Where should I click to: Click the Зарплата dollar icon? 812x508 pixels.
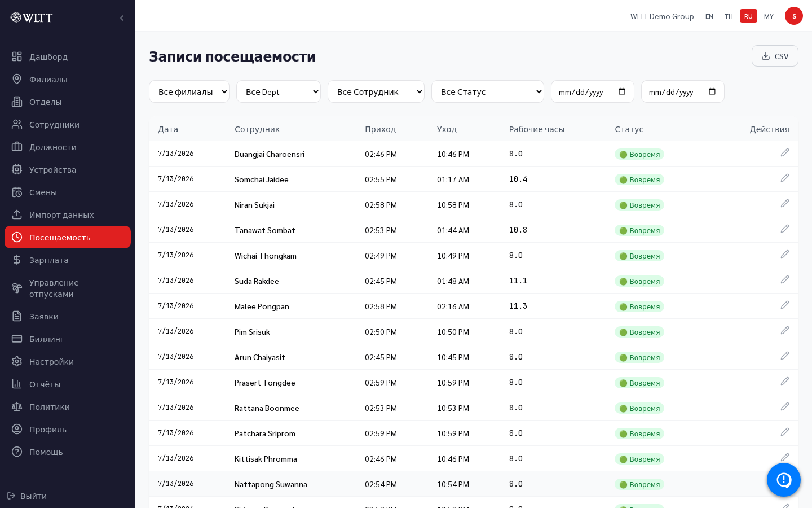[17, 260]
